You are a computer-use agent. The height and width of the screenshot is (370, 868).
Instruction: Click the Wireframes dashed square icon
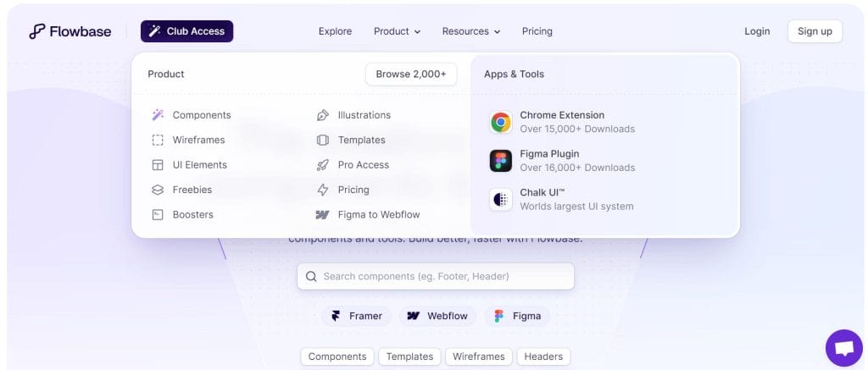[x=158, y=140]
